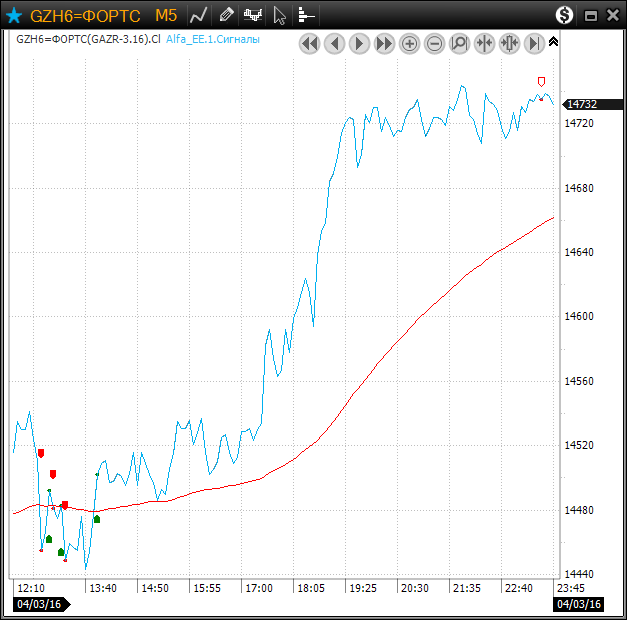Click the 14732 current price marker
The width and height of the screenshot is (627, 620).
pyautogui.click(x=581, y=104)
